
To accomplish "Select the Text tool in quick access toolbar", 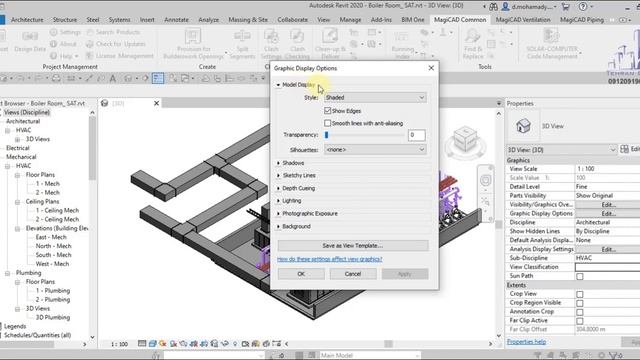I will click(113, 78).
